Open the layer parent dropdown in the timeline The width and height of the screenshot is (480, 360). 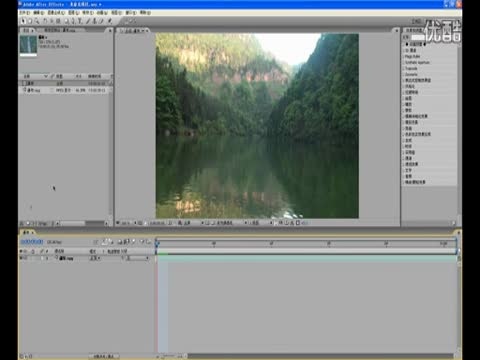click(137, 258)
